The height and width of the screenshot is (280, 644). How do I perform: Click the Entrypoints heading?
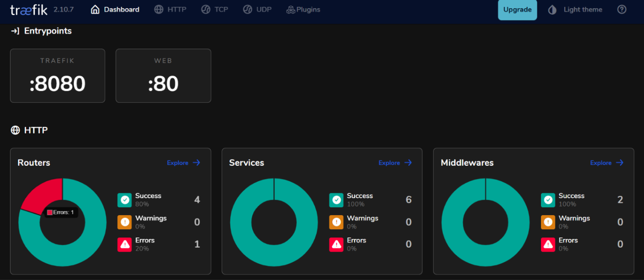(48, 31)
